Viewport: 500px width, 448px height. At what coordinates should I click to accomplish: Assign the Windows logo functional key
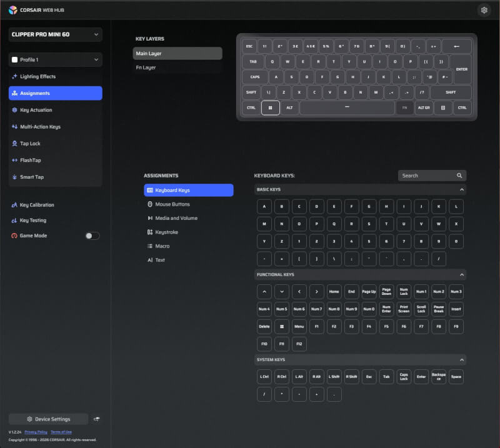coord(282,327)
